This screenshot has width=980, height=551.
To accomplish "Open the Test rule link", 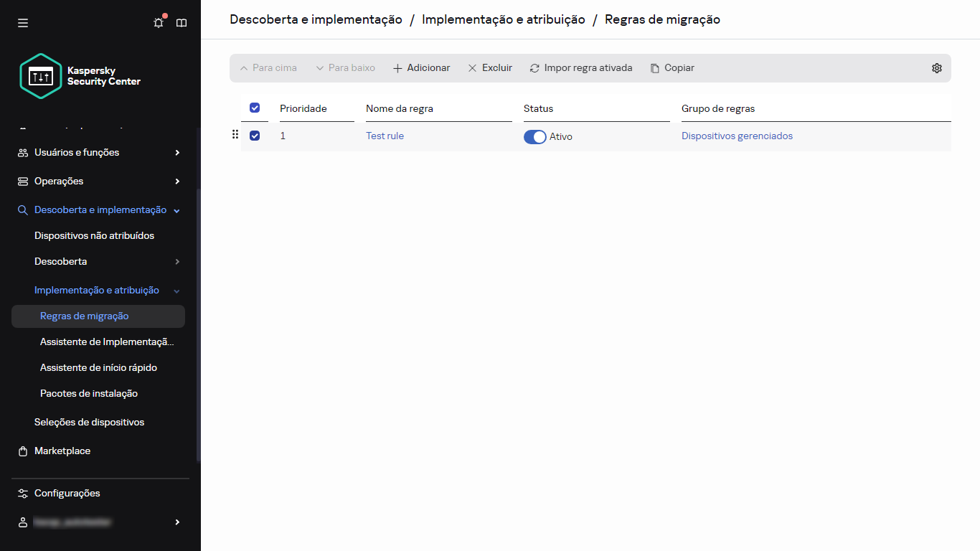I will (x=385, y=136).
